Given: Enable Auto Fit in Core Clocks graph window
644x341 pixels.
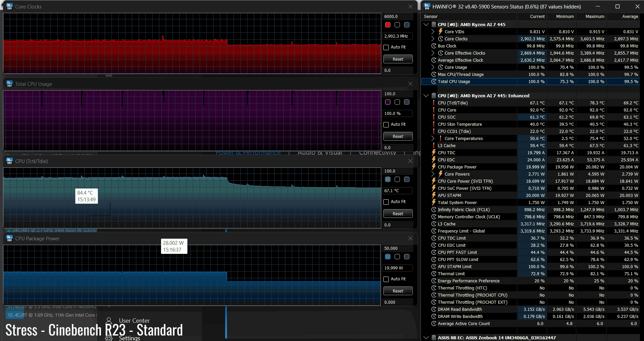Looking at the screenshot, I should click(386, 47).
